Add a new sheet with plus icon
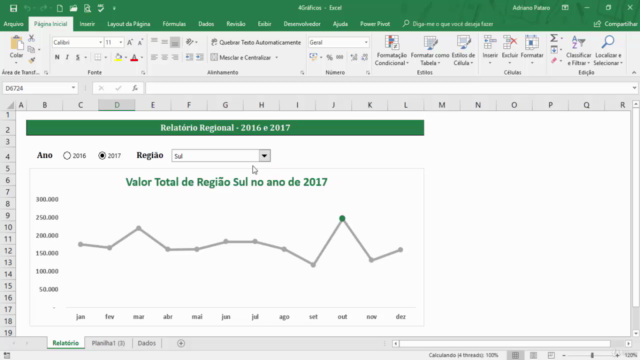Image resolution: width=640 pixels, height=360 pixels. tap(181, 343)
